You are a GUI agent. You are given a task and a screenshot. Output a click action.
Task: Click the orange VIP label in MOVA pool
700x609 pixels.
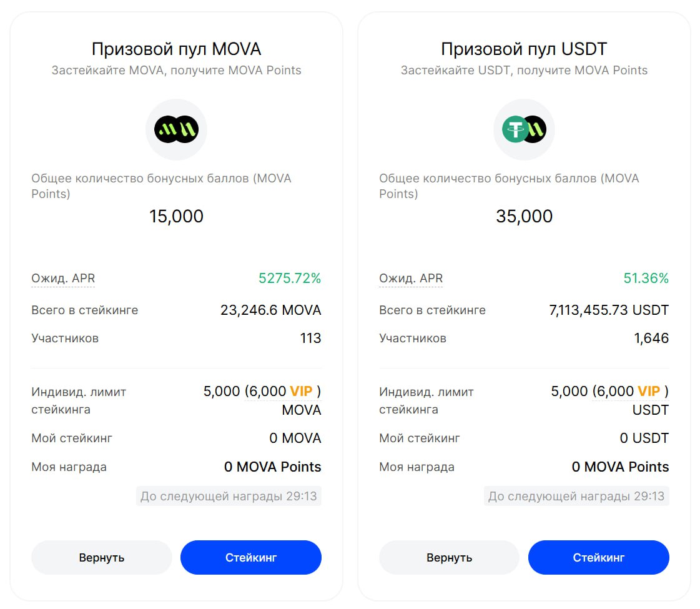pos(301,392)
